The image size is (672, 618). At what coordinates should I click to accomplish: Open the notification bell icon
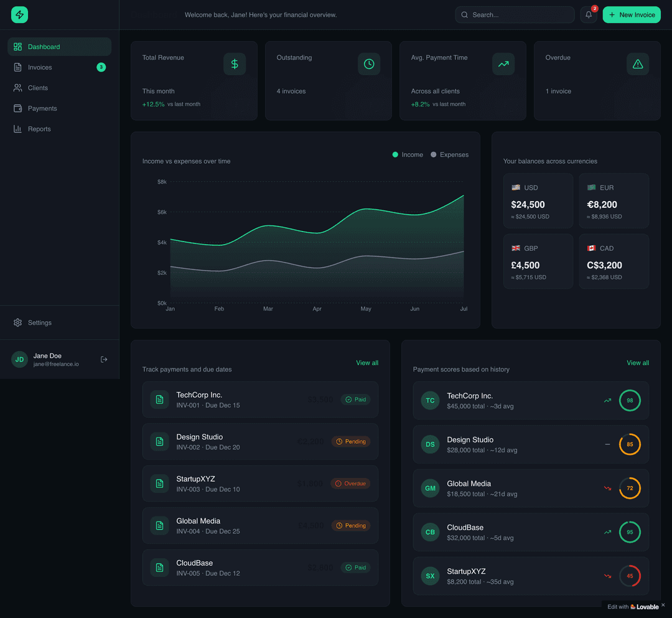click(x=588, y=14)
